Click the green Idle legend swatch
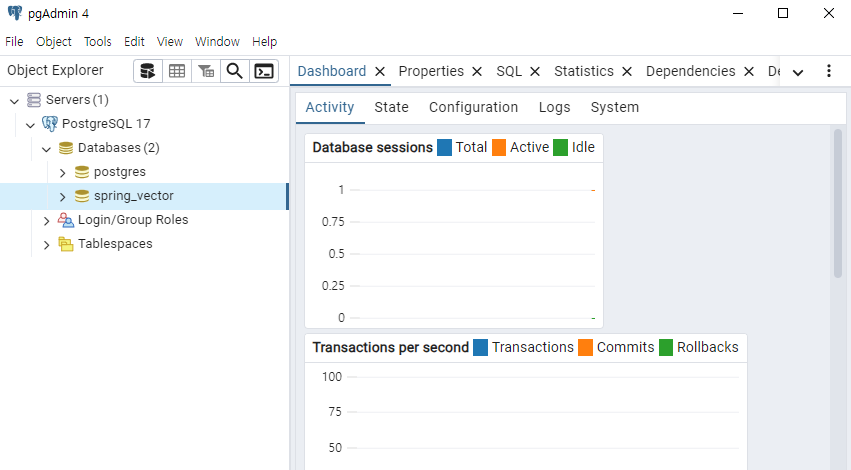This screenshot has height=470, width=851. pos(561,148)
